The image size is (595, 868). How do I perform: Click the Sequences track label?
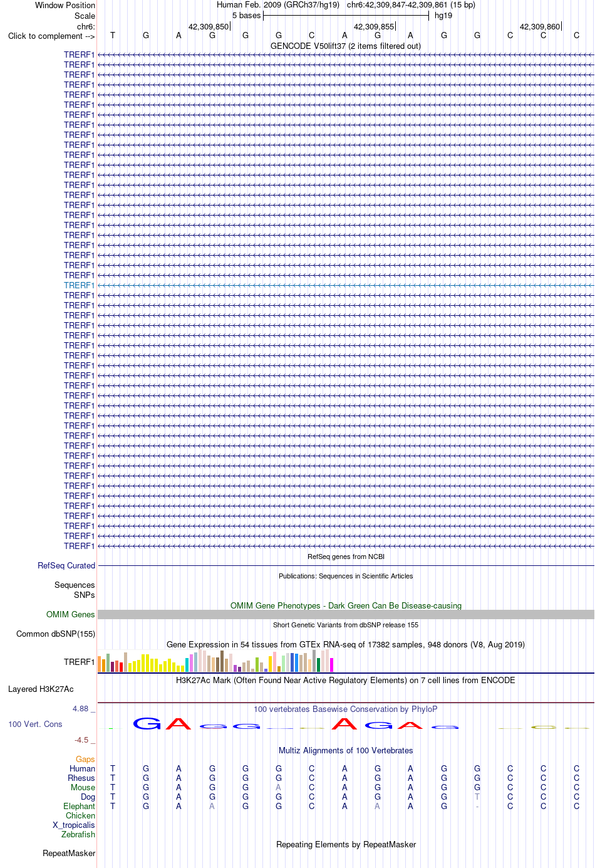pyautogui.click(x=75, y=585)
